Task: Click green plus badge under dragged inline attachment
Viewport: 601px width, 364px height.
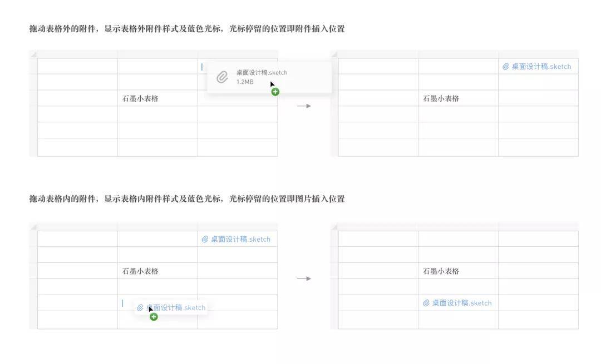Action: pos(154,317)
